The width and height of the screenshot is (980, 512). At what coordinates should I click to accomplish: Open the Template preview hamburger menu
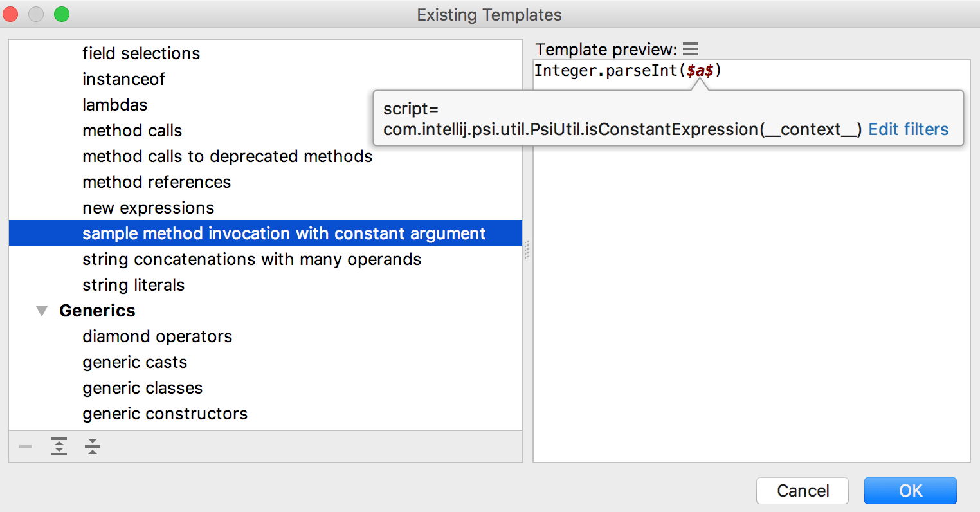[x=691, y=48]
